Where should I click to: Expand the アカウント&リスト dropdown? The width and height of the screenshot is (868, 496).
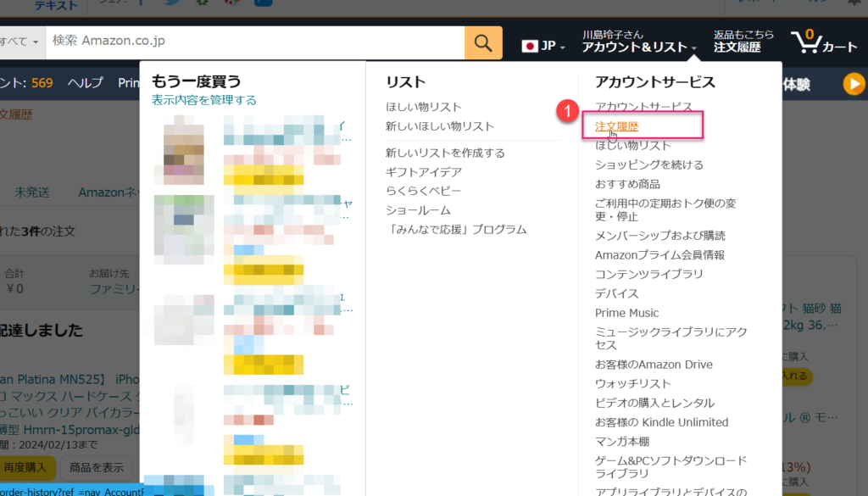coord(639,47)
